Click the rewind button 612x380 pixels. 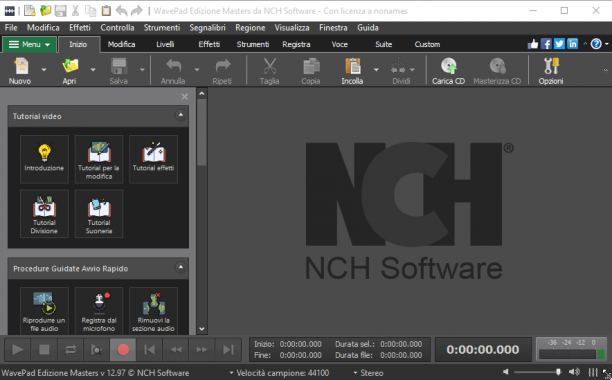coord(176,350)
